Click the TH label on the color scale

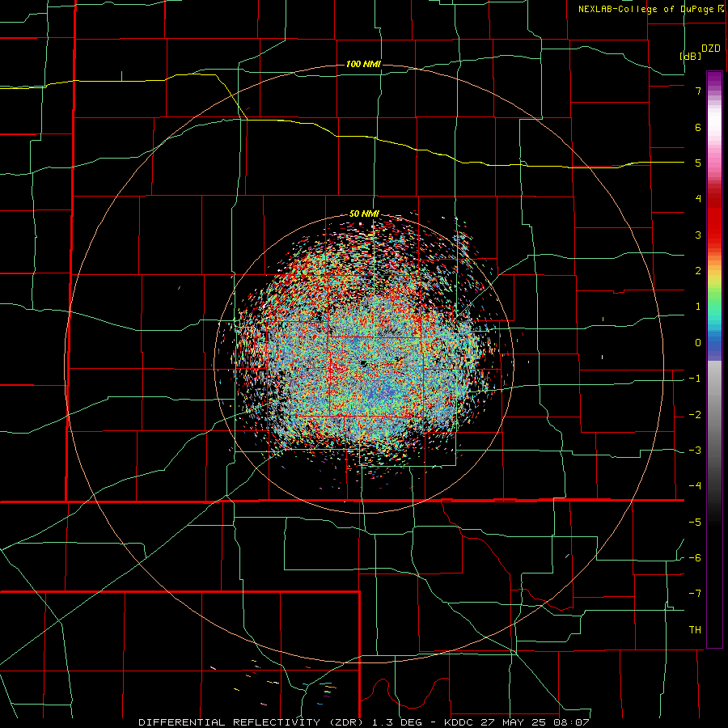pyautogui.click(x=695, y=630)
